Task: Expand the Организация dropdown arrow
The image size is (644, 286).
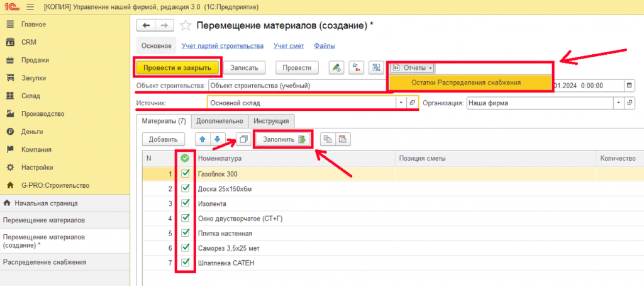Action: pyautogui.click(x=619, y=103)
